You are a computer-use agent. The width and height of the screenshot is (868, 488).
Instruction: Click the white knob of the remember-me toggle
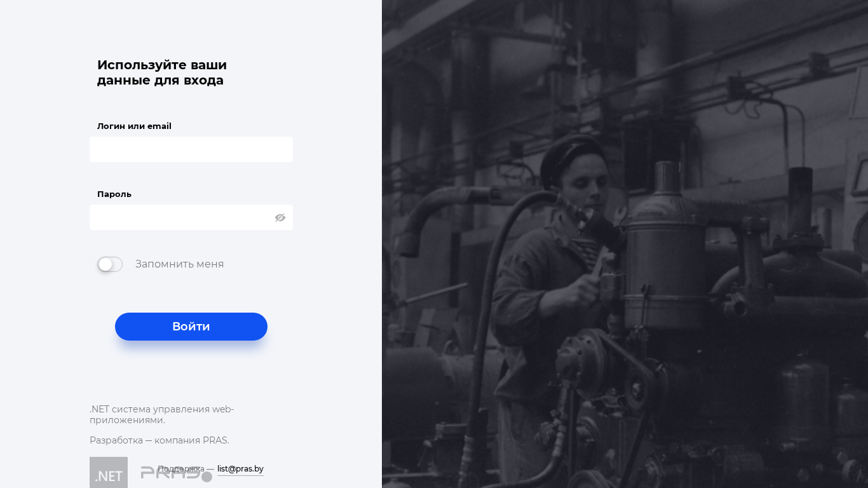click(105, 264)
